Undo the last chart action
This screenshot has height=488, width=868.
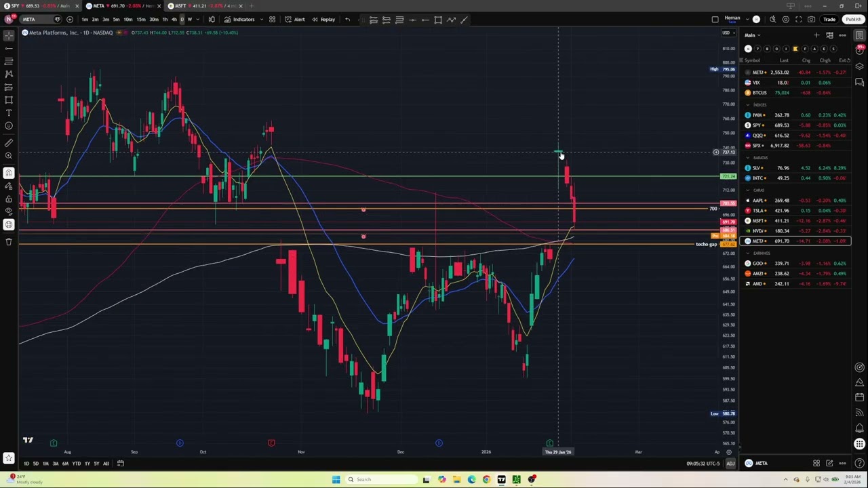[x=347, y=19]
